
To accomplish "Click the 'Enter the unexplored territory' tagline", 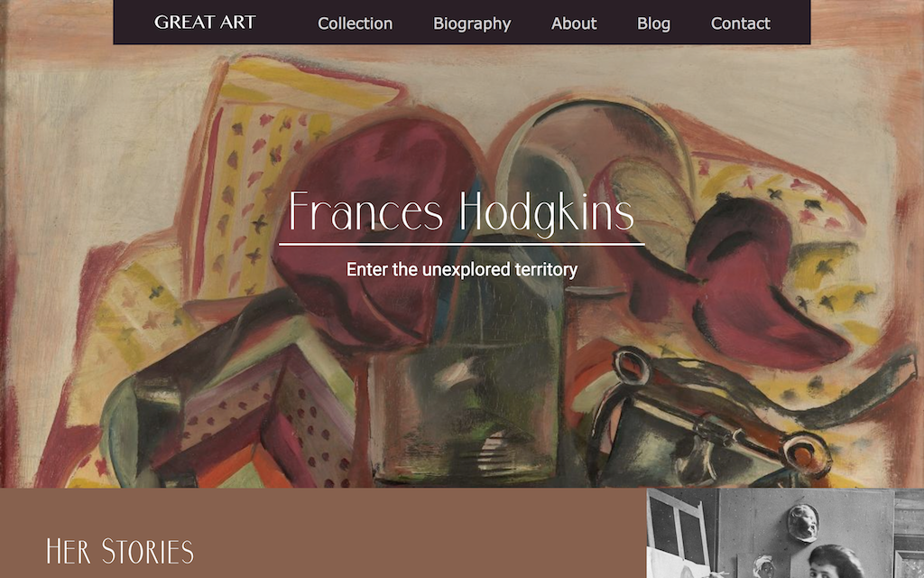I will (x=462, y=269).
